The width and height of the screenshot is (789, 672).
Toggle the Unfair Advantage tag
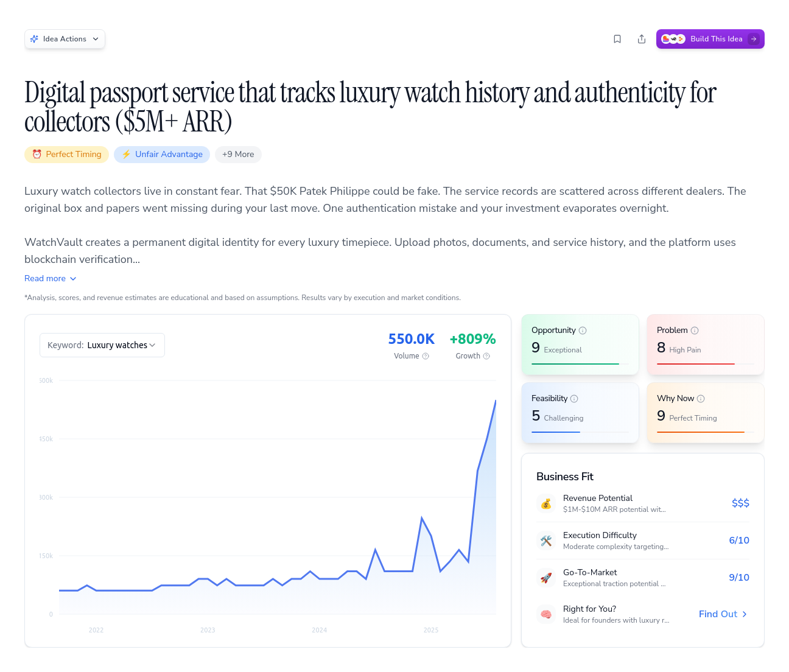[x=162, y=154]
